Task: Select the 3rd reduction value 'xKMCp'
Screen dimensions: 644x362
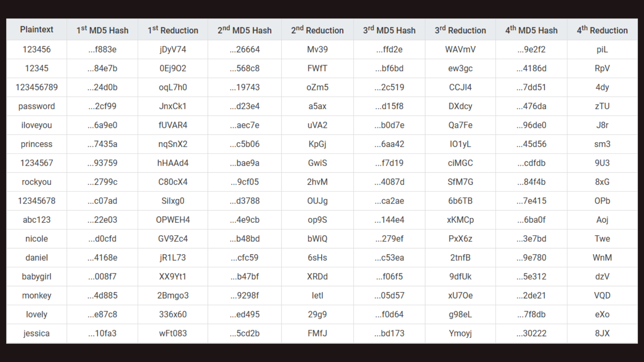Action: click(460, 220)
